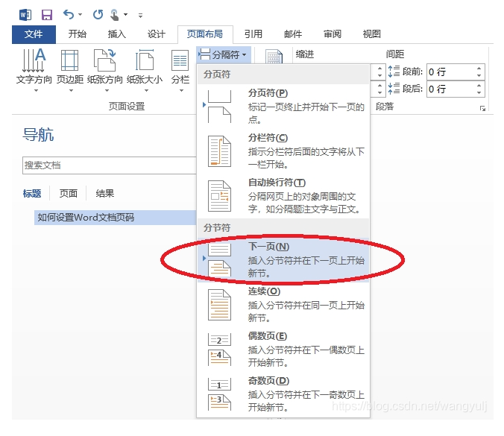Click the Word application icon
The width and height of the screenshot is (504, 436).
click(x=25, y=14)
